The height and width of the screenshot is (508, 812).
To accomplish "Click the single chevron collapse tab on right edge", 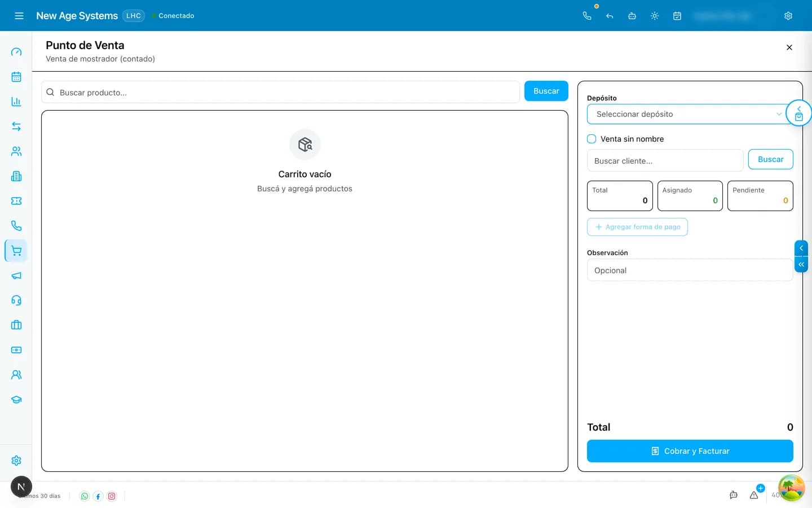I will tap(801, 248).
